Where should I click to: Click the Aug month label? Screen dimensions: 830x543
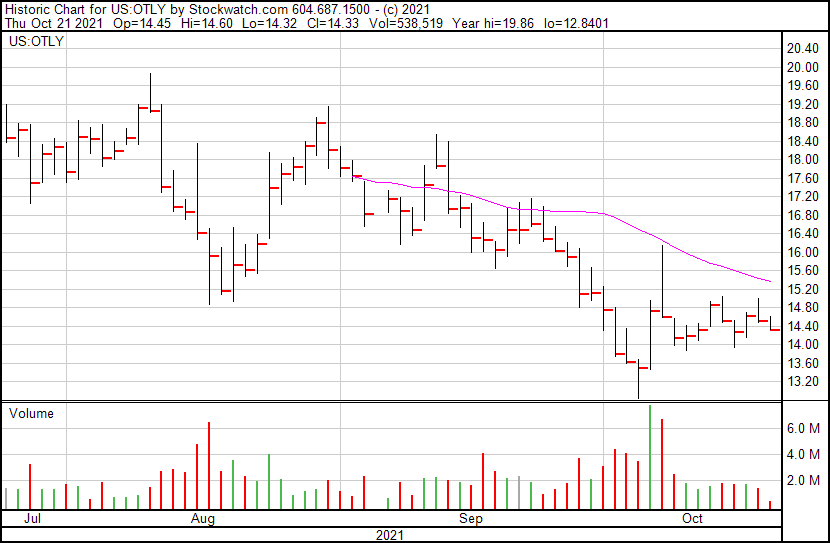(203, 518)
